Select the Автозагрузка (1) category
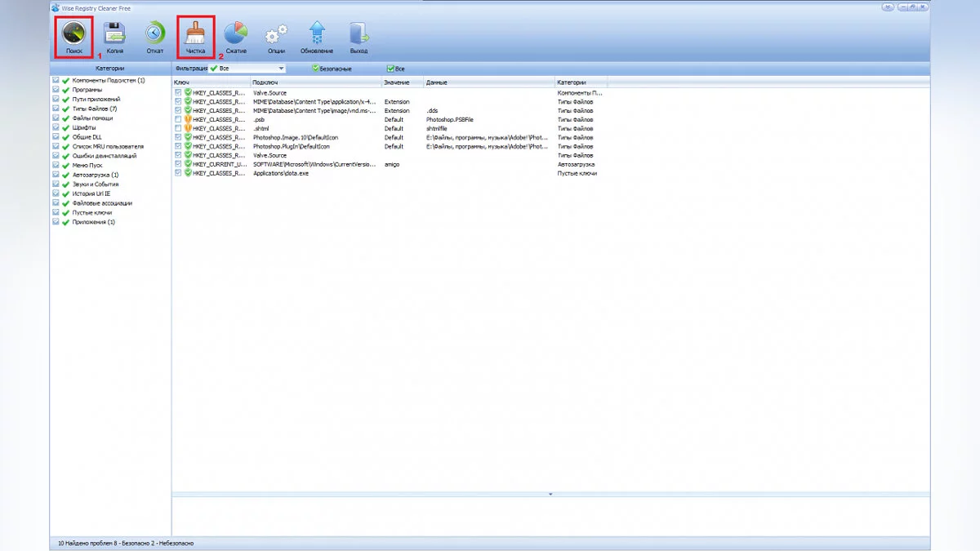This screenshot has height=551, width=980. click(95, 175)
